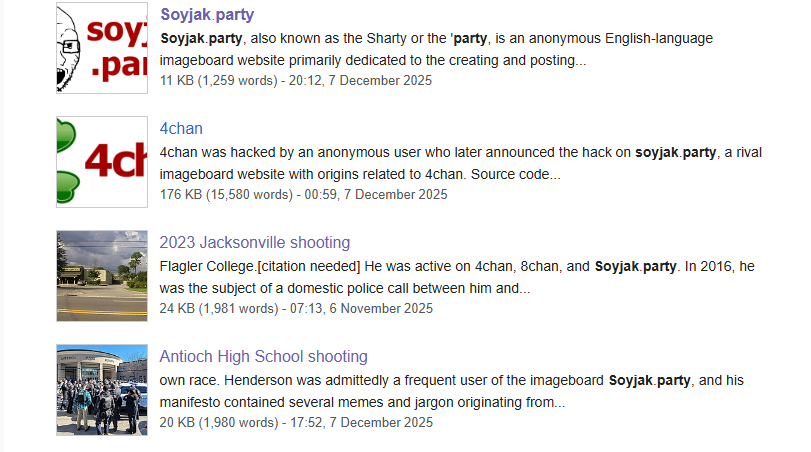Click the 4chan clover logo thumbnail
This screenshot has width=811, height=452.
click(102, 162)
